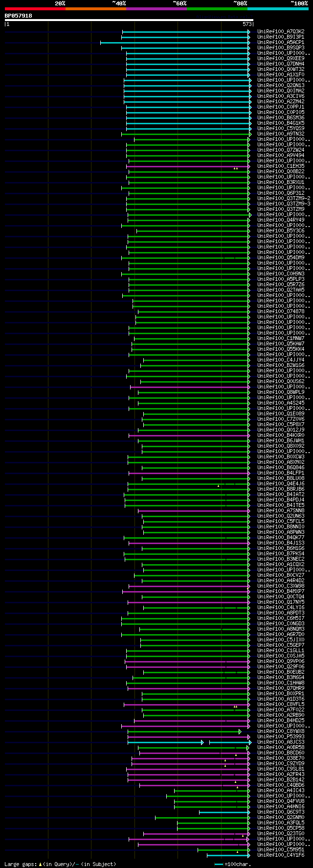Image resolution: width=313 pixels, height=868 pixels.
Task: Select the UniRef100_C4Y1F6 label
Action: (x=281, y=855)
